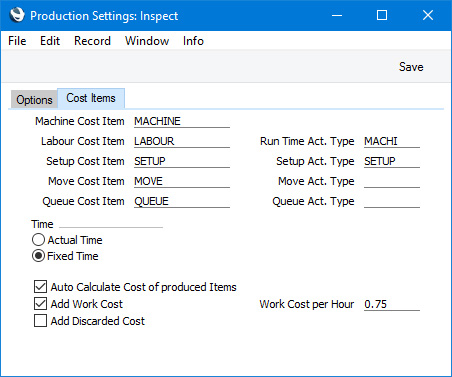Viewport: 452px width, 377px height.
Task: Click the Save button
Action: pyautogui.click(x=411, y=67)
